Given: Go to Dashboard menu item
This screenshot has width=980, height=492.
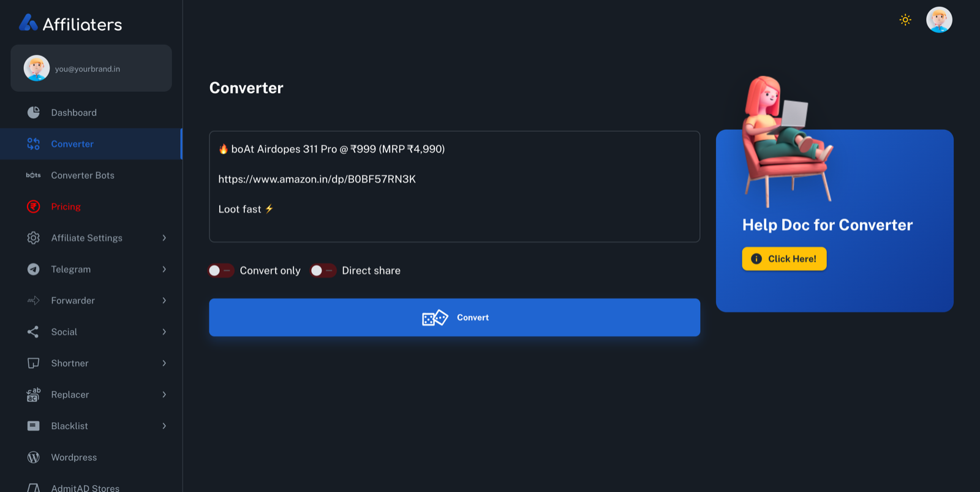Looking at the screenshot, I should [91, 113].
